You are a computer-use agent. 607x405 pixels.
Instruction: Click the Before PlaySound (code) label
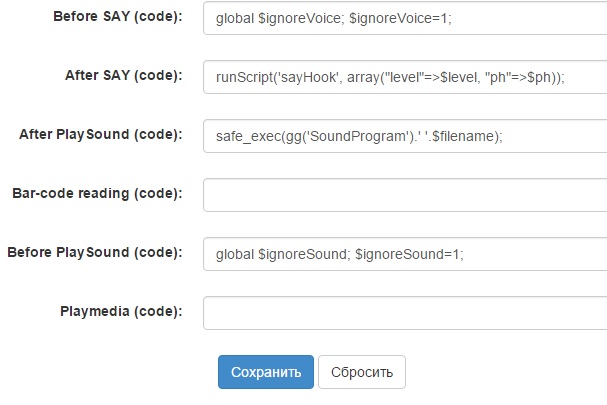(x=94, y=252)
